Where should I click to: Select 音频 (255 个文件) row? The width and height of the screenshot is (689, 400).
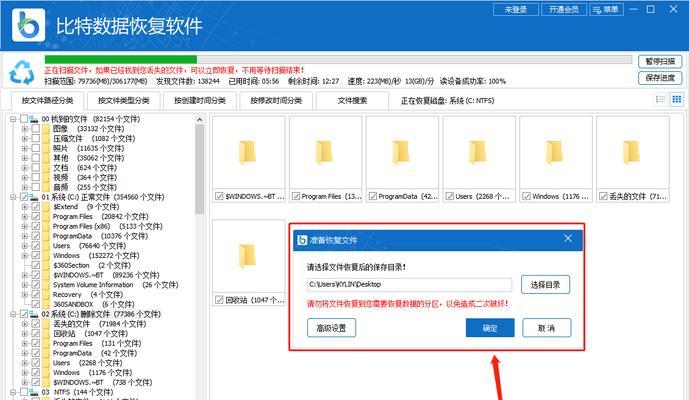(85, 187)
